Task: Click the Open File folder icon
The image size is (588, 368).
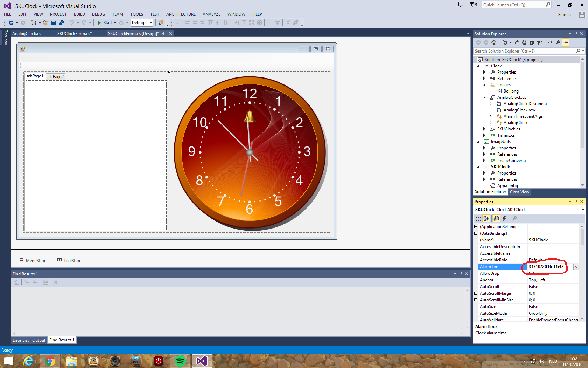Action: point(45,23)
